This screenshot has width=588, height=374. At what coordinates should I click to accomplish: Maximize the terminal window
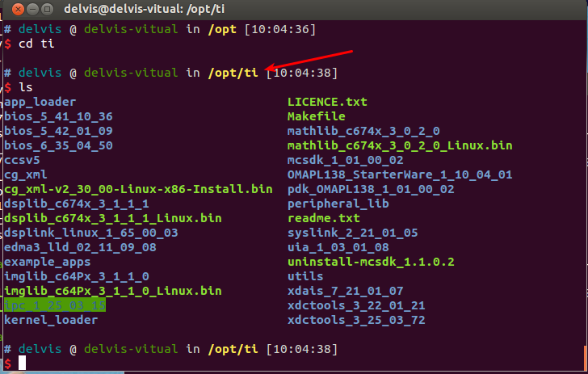point(47,9)
